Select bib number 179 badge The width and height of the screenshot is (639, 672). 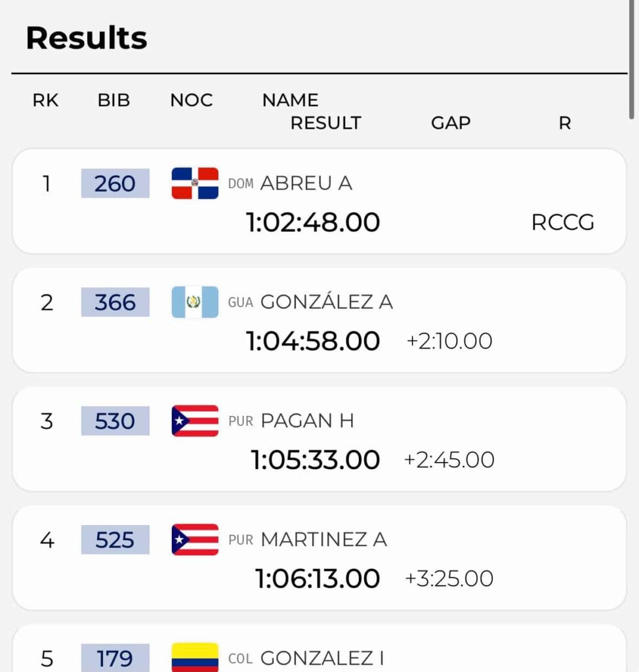pos(115,658)
